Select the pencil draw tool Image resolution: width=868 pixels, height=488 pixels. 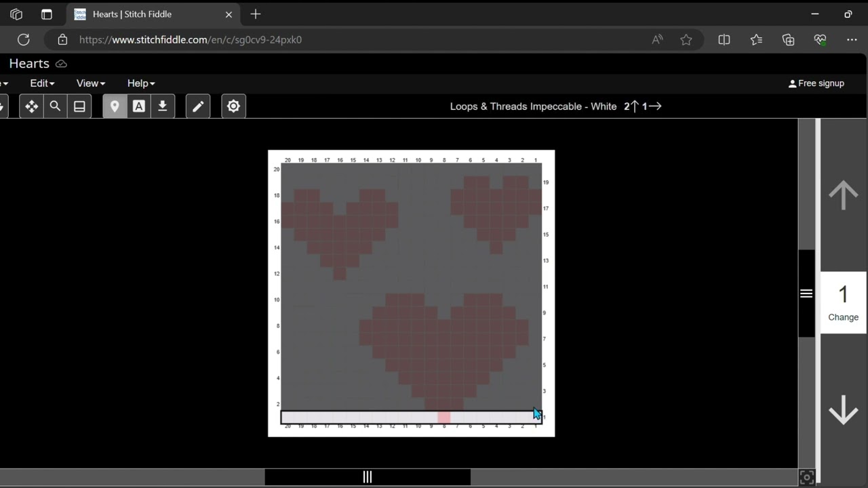[x=198, y=106]
